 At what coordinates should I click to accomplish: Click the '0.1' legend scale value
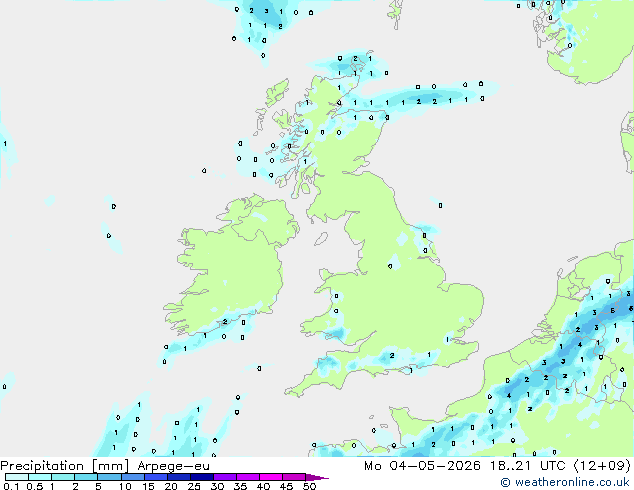click(x=11, y=486)
